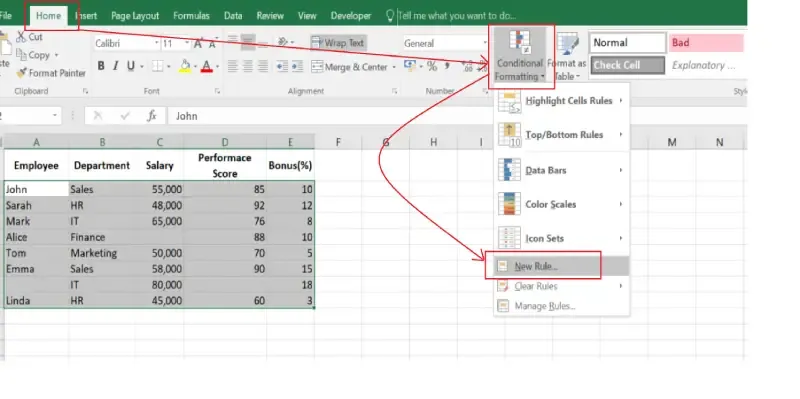Screen dimensions: 800x399
Task: Click Increase Decimal icon
Action: tap(467, 66)
